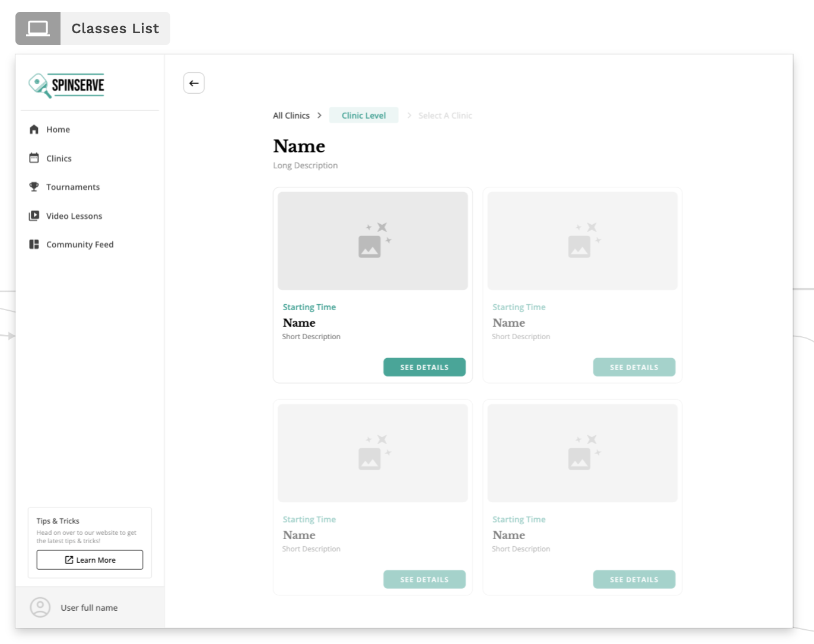Click the Community Feed layout icon
The height and width of the screenshot is (644, 814).
(34, 244)
